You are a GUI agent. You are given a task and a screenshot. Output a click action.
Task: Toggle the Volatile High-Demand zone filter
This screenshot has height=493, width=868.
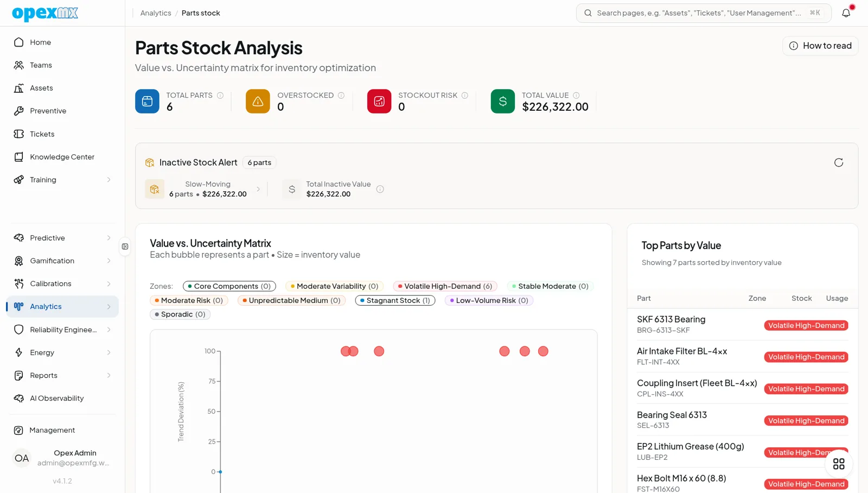coord(445,286)
